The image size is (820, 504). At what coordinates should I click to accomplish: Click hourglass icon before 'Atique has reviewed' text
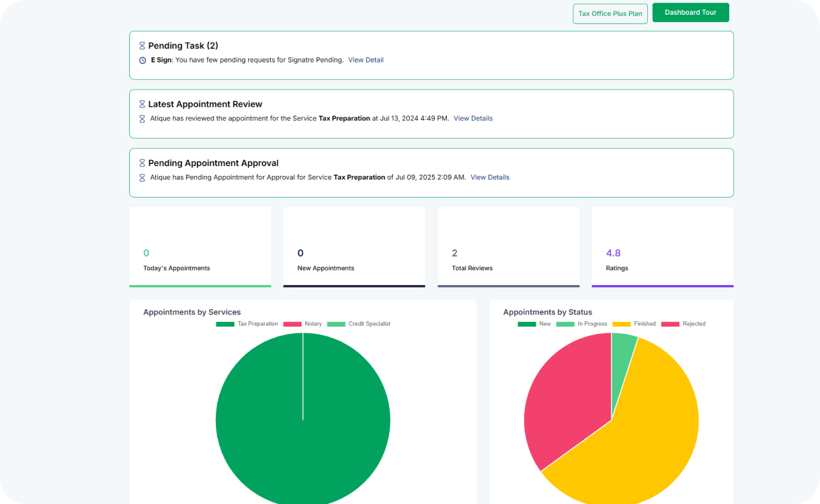coord(142,119)
